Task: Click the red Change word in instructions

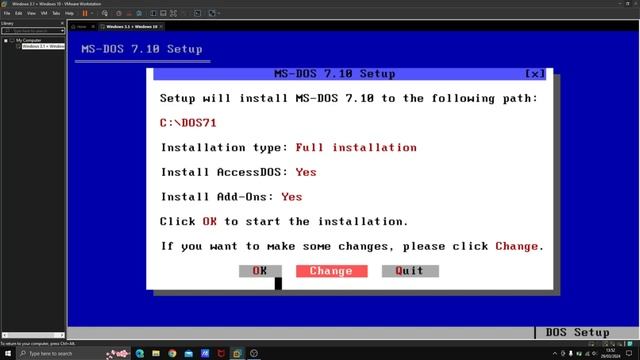Action: pos(517,246)
